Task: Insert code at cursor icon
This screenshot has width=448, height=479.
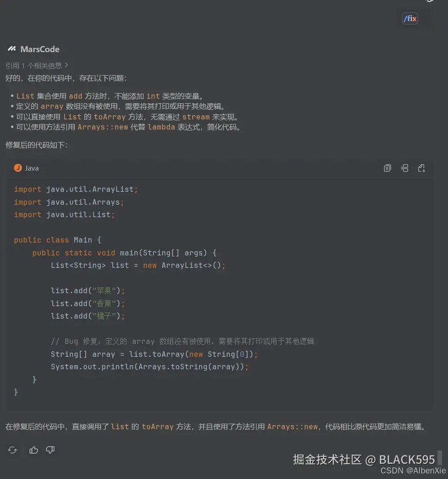Action: (404, 168)
